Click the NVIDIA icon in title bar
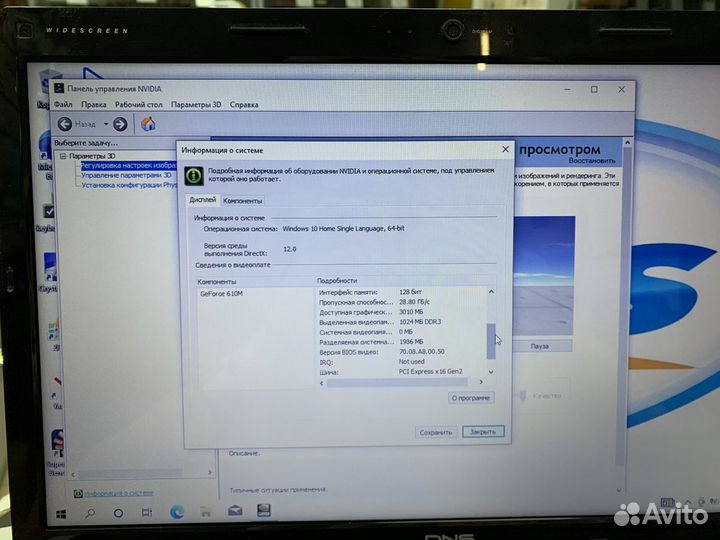The image size is (720, 540). [59, 88]
